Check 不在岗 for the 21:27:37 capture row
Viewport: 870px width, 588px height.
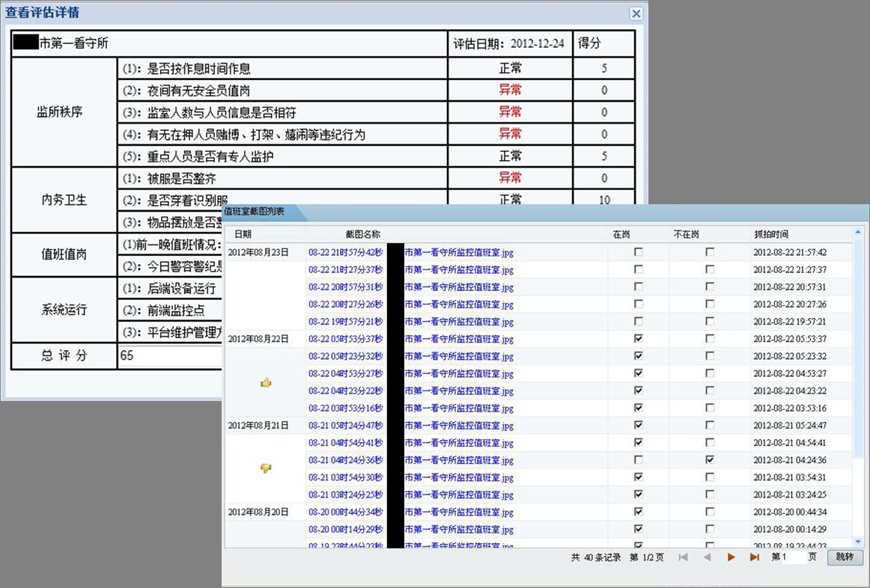[x=710, y=269]
